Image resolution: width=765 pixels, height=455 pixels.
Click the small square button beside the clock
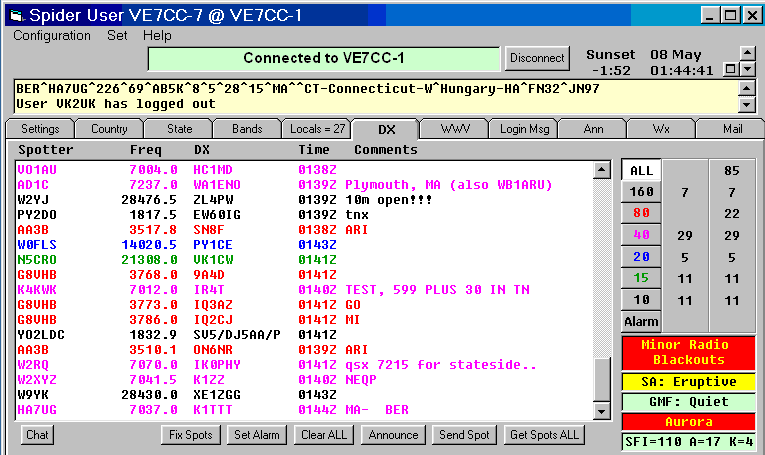click(x=730, y=69)
